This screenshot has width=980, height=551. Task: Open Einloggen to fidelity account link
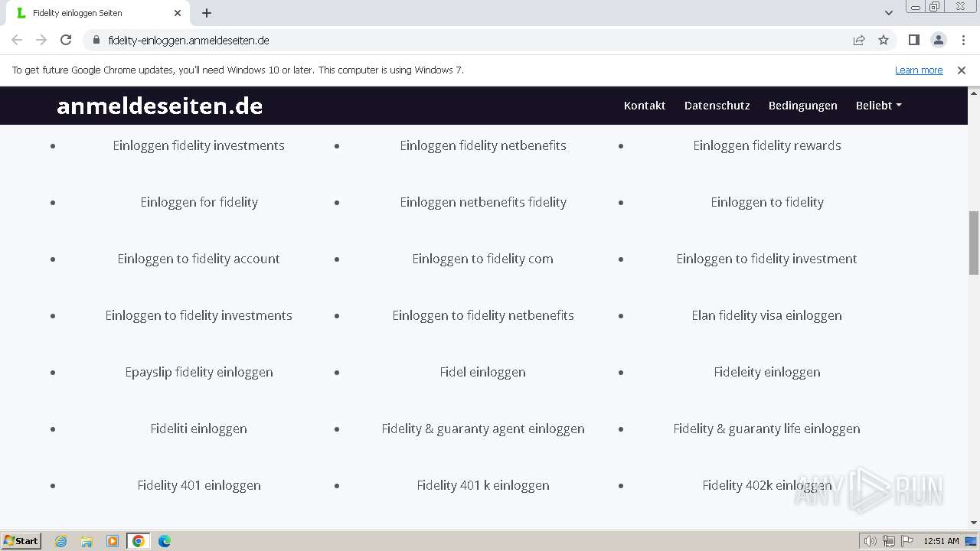tap(198, 259)
